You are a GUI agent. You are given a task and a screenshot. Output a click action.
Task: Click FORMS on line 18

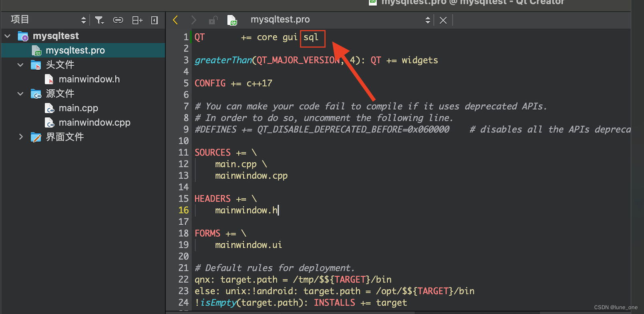point(207,233)
